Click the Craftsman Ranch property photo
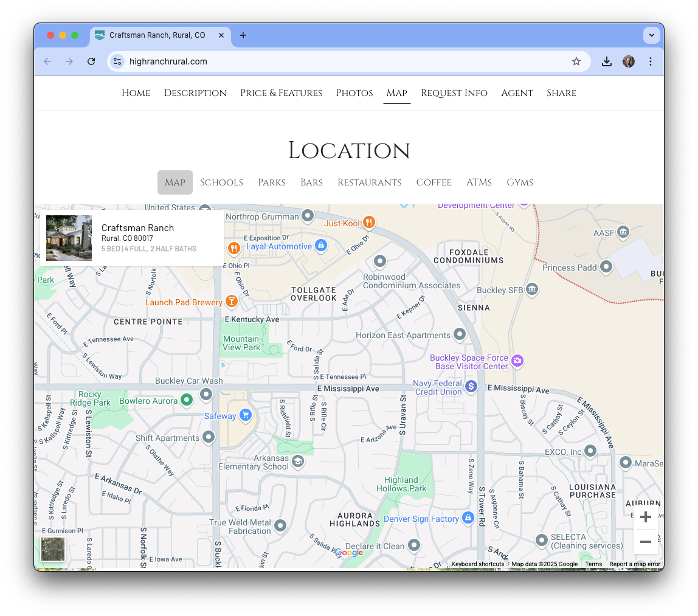698x616 pixels. [69, 238]
